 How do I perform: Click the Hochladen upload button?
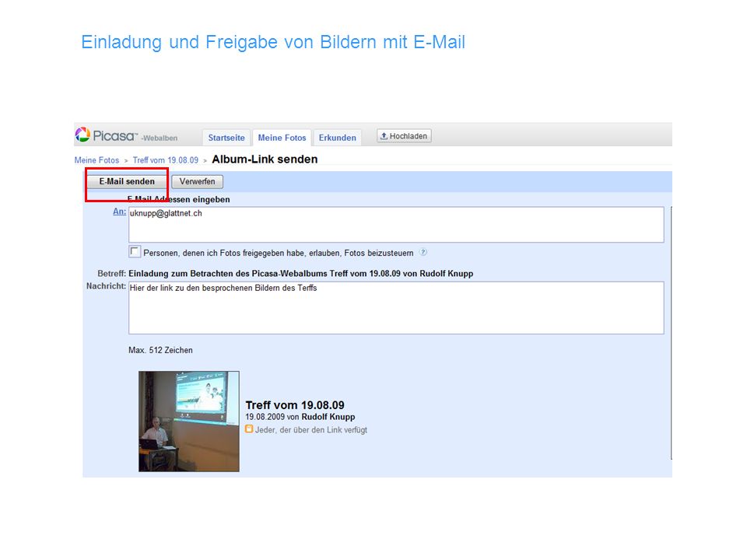point(404,136)
